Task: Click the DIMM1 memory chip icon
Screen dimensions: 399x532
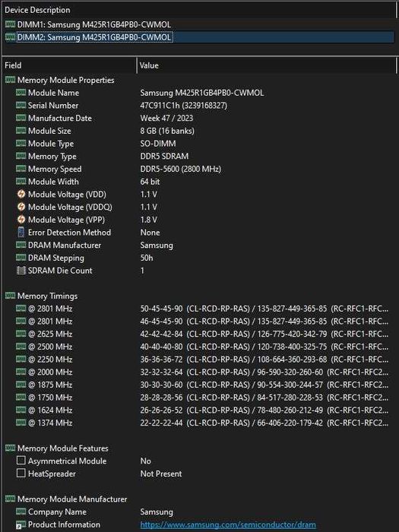Action: [10, 24]
